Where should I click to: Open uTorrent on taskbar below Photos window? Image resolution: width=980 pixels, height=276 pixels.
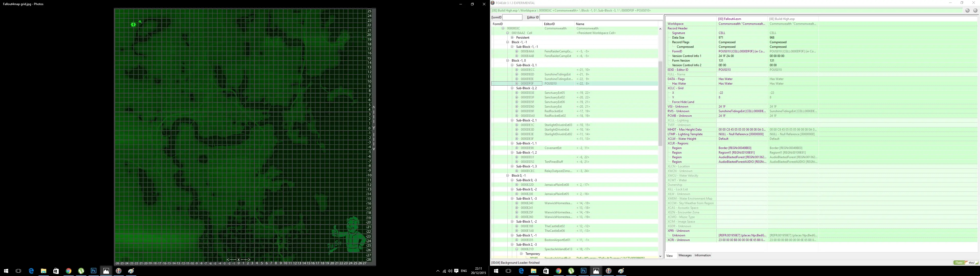(81, 271)
